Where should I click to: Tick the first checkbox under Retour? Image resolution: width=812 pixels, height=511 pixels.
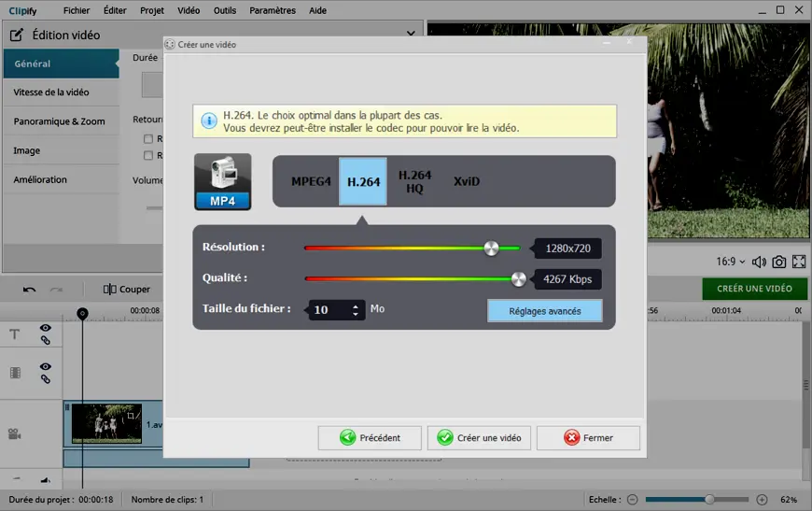(148, 139)
